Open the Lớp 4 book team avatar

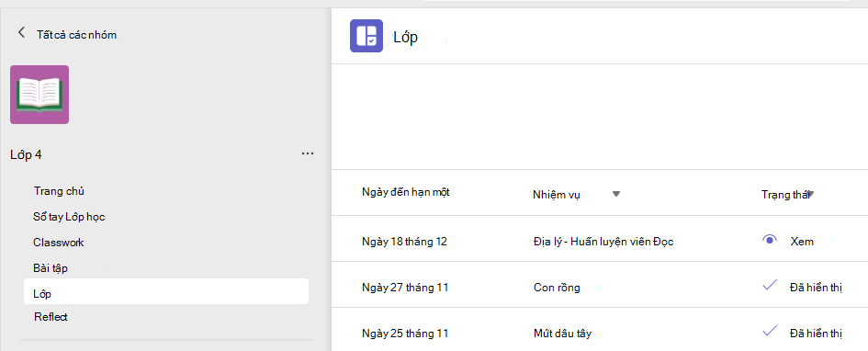point(39,95)
